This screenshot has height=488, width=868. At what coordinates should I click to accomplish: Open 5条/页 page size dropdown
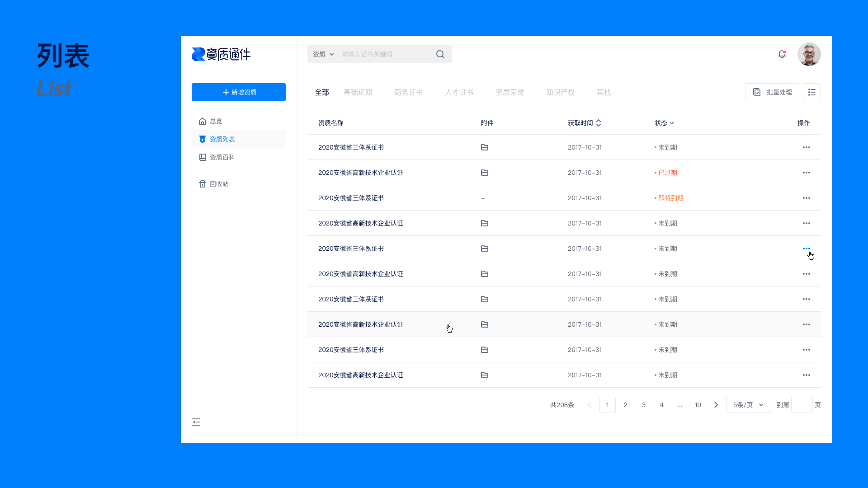coord(748,405)
